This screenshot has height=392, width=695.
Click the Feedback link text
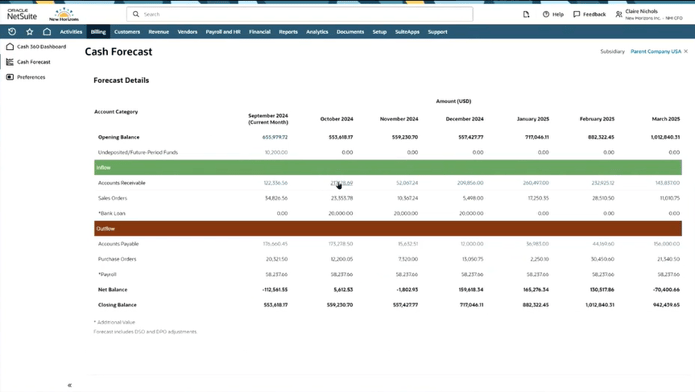(594, 14)
